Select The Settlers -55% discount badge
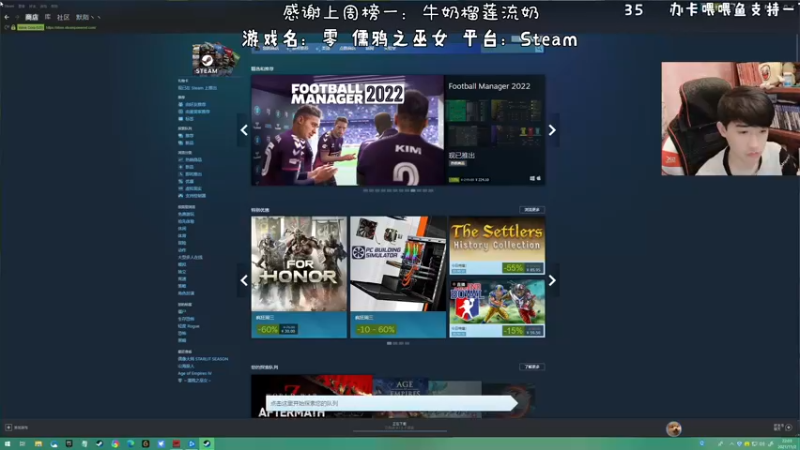Image resolution: width=800 pixels, height=450 pixels. pyautogui.click(x=513, y=268)
